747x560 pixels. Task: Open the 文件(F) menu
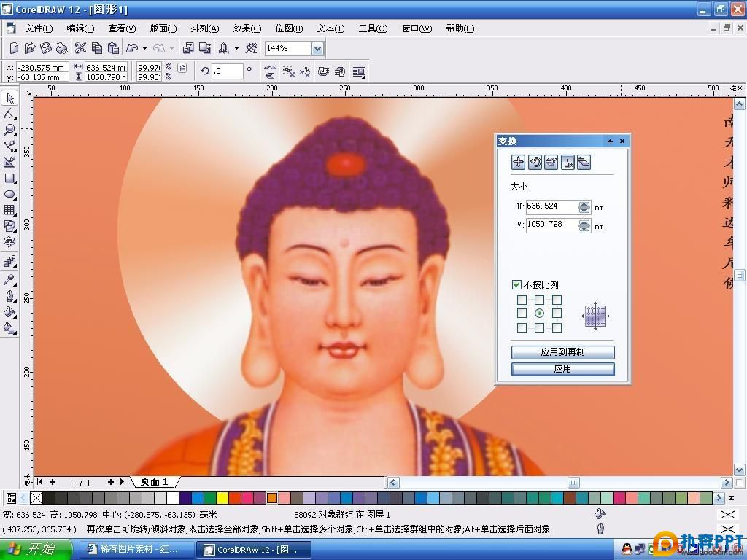point(39,28)
